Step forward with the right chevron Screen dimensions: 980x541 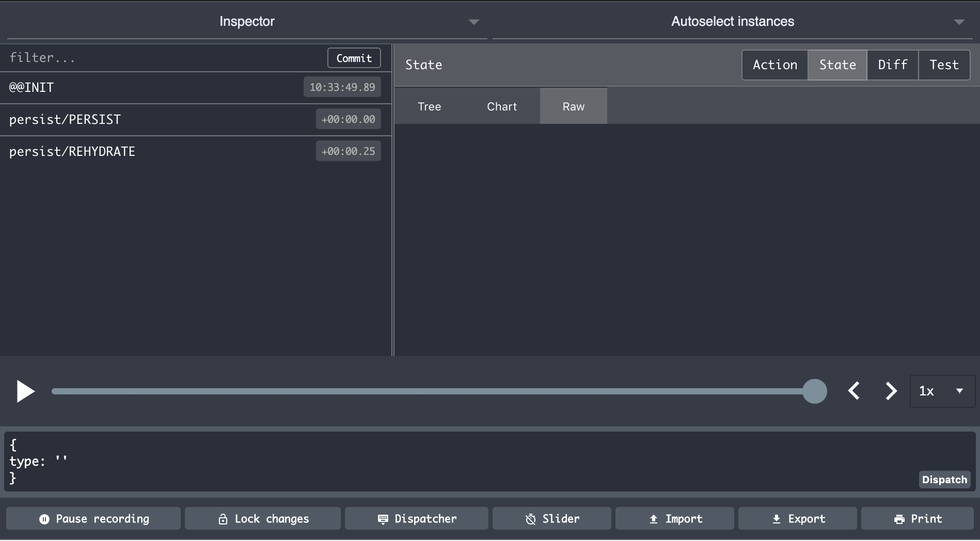tap(891, 391)
